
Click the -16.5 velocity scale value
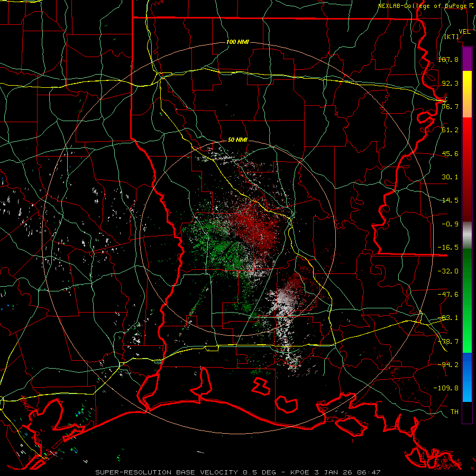pyautogui.click(x=448, y=248)
